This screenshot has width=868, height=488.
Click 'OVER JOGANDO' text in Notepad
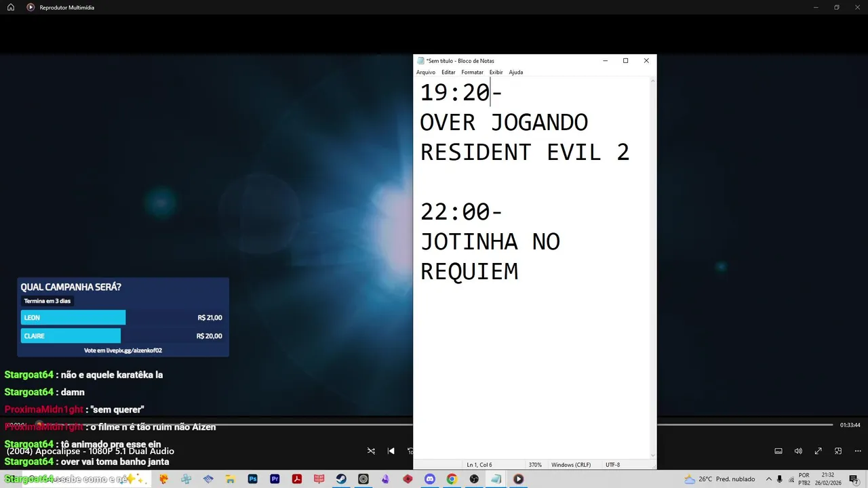504,123
